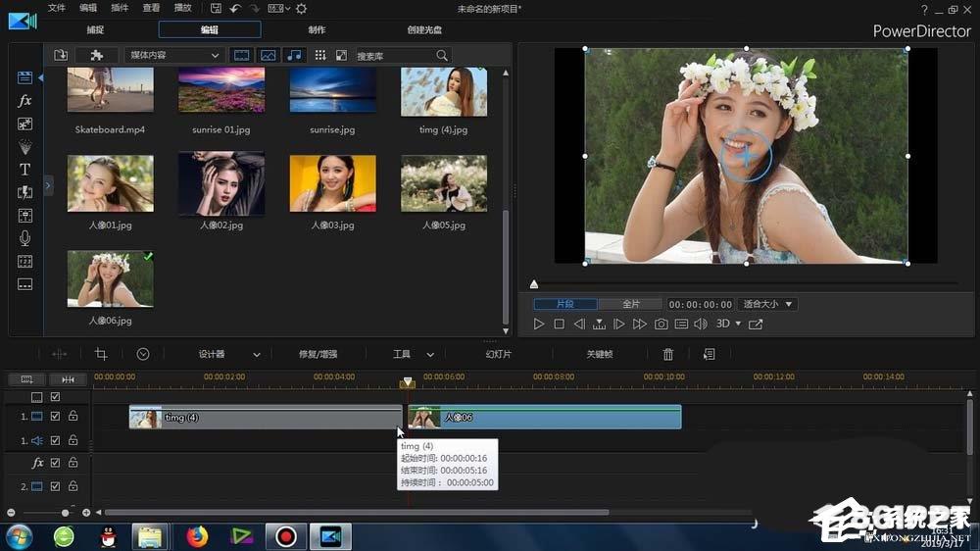
Task: Click the plug-ins puzzle icon
Action: coord(96,55)
